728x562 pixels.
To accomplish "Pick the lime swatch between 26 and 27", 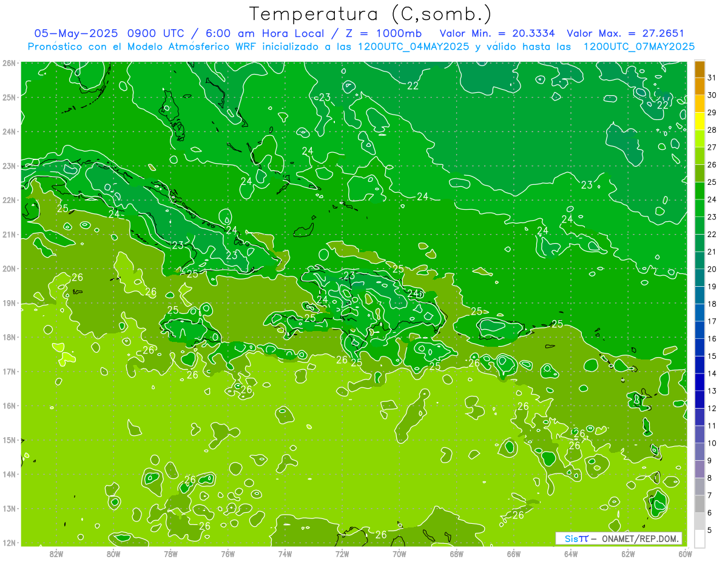I will (x=699, y=156).
